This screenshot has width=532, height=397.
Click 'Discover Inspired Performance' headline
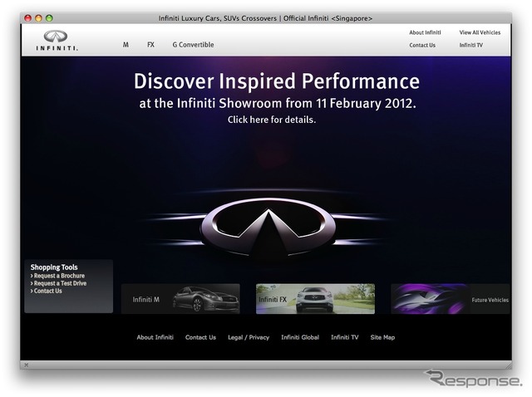tap(277, 81)
